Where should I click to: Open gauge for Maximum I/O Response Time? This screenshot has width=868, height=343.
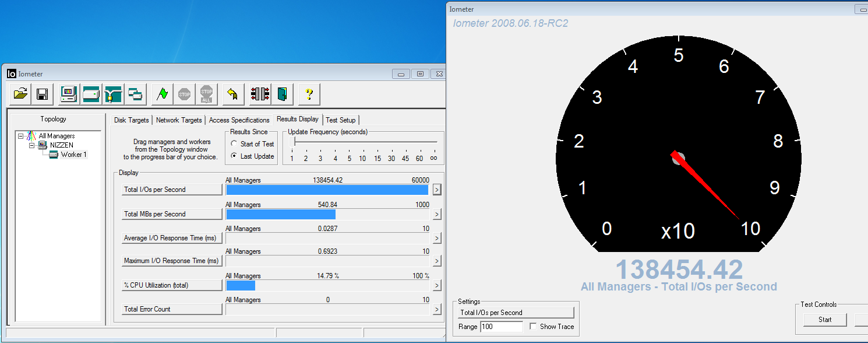pos(437,261)
